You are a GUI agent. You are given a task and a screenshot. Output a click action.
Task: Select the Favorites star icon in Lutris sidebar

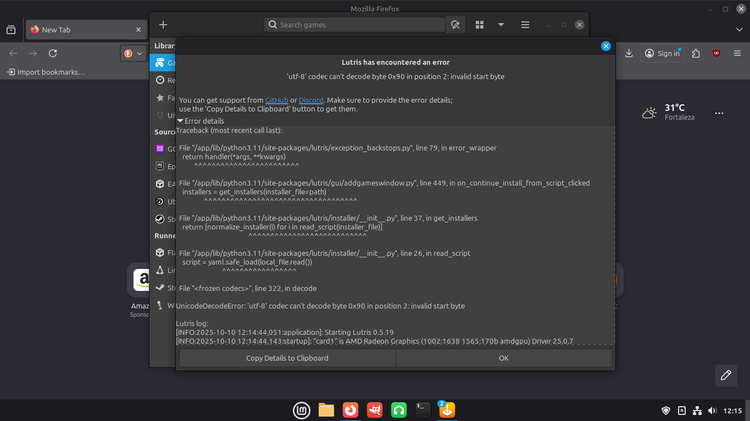click(160, 98)
